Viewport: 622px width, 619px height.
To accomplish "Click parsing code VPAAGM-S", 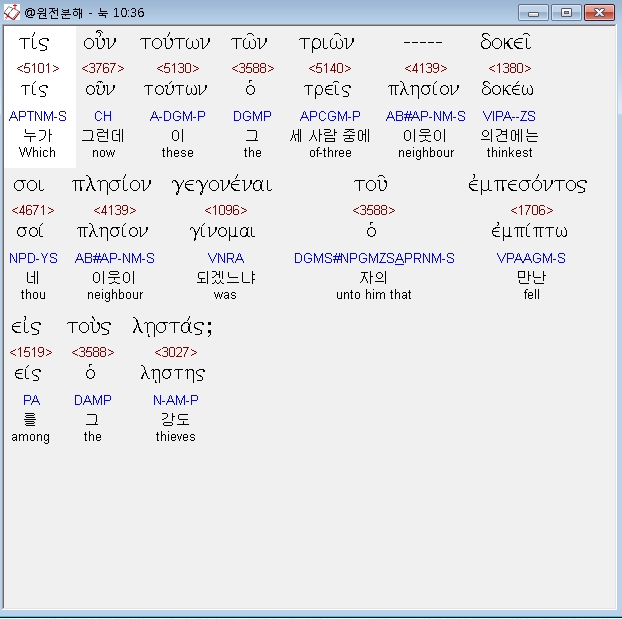I will pyautogui.click(x=531, y=258).
